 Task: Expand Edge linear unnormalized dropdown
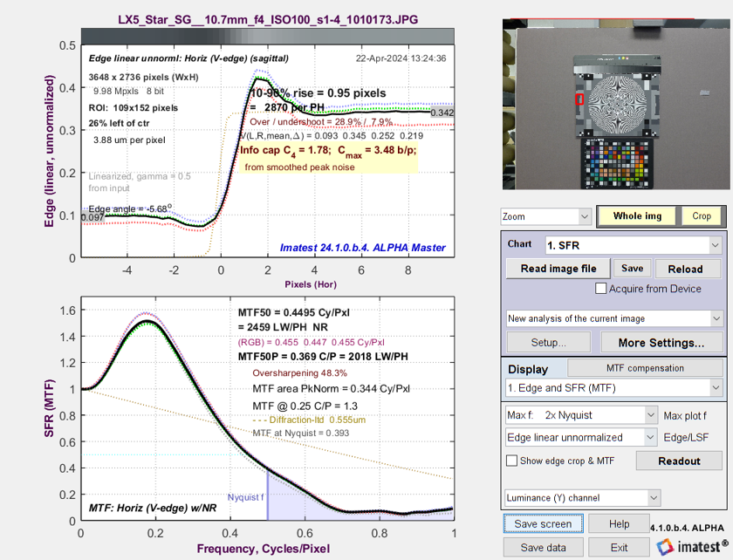[581, 437]
